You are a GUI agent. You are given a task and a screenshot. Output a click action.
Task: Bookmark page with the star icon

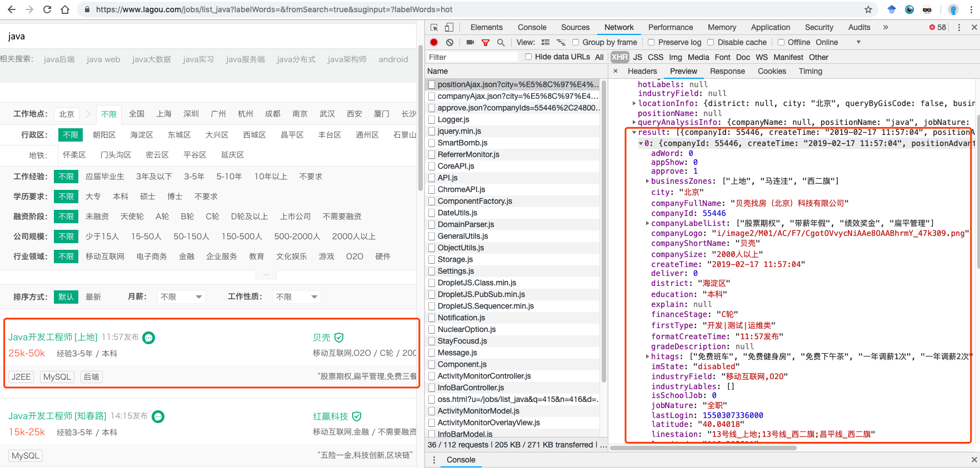[868, 9]
